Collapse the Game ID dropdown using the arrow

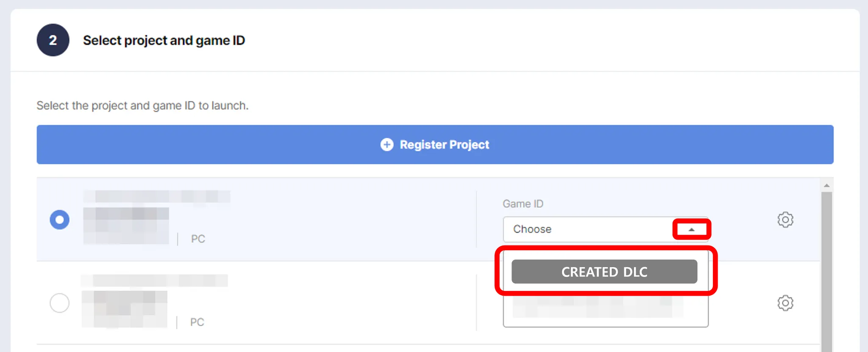click(691, 229)
